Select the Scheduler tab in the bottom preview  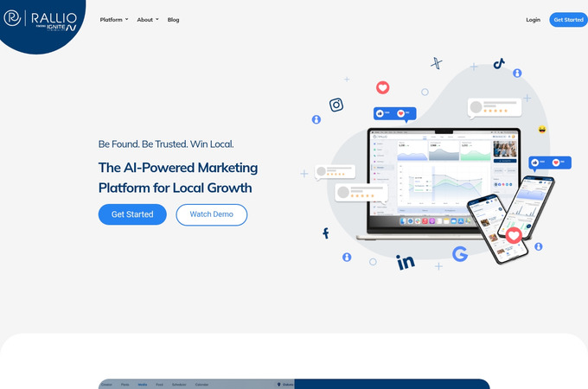click(x=179, y=385)
